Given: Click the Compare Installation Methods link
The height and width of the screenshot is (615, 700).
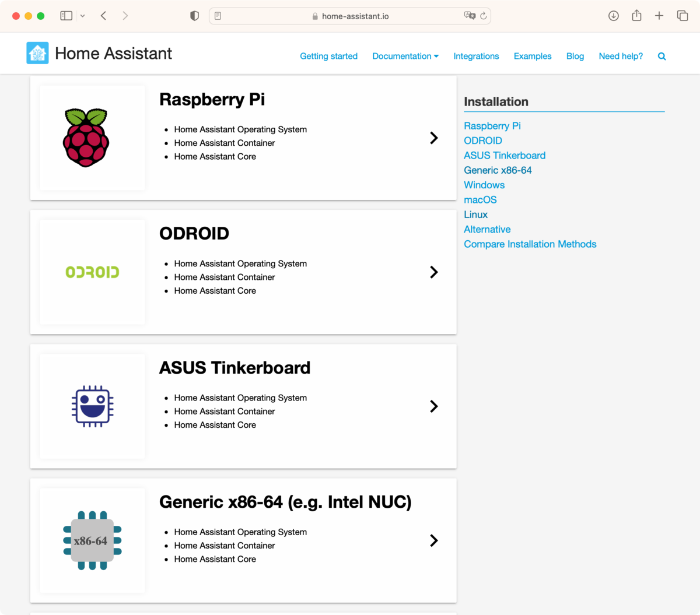Looking at the screenshot, I should tap(530, 244).
